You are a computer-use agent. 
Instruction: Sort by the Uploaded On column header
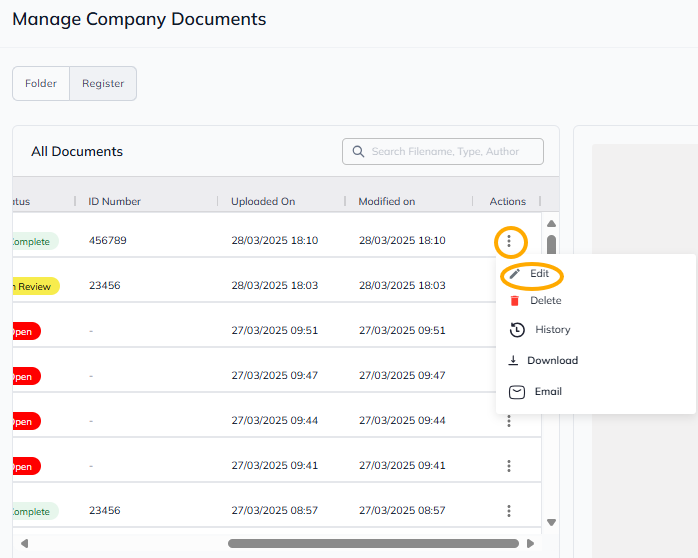(263, 202)
